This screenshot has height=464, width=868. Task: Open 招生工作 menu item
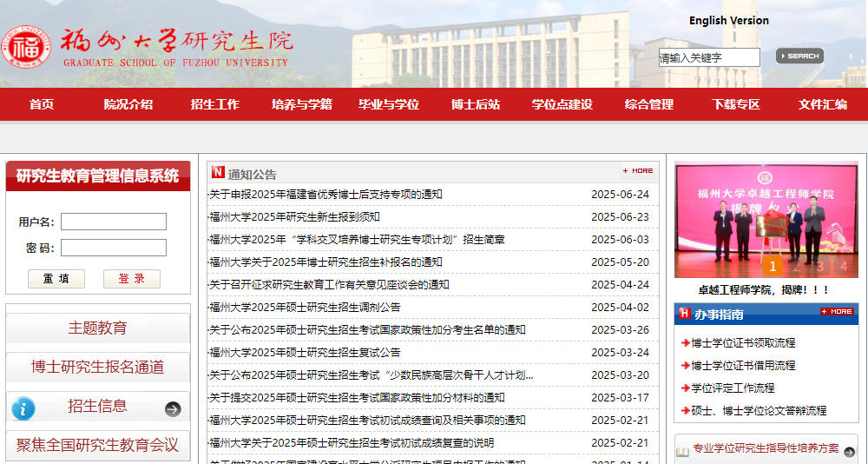tap(214, 104)
